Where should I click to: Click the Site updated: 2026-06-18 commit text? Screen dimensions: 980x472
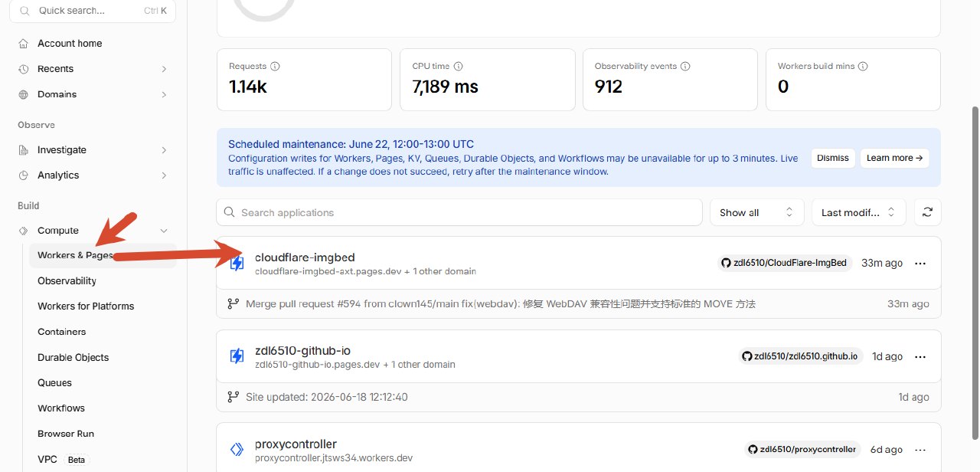(327, 398)
